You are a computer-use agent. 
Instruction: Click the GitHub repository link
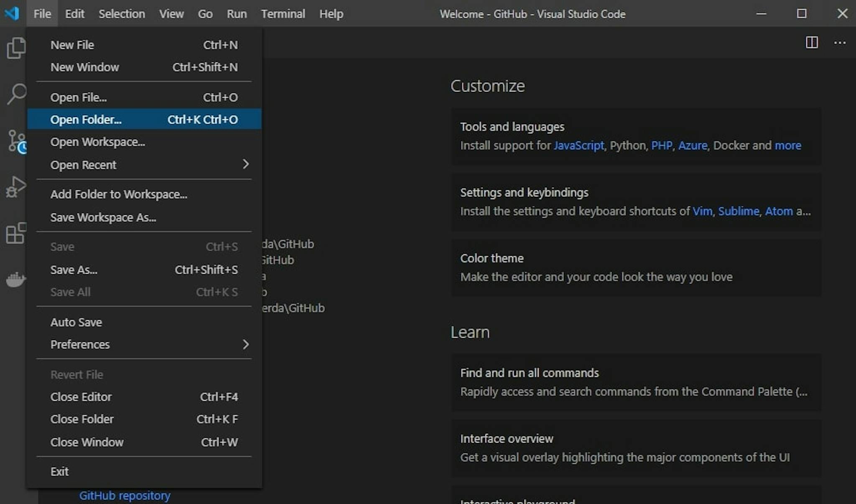[125, 496]
